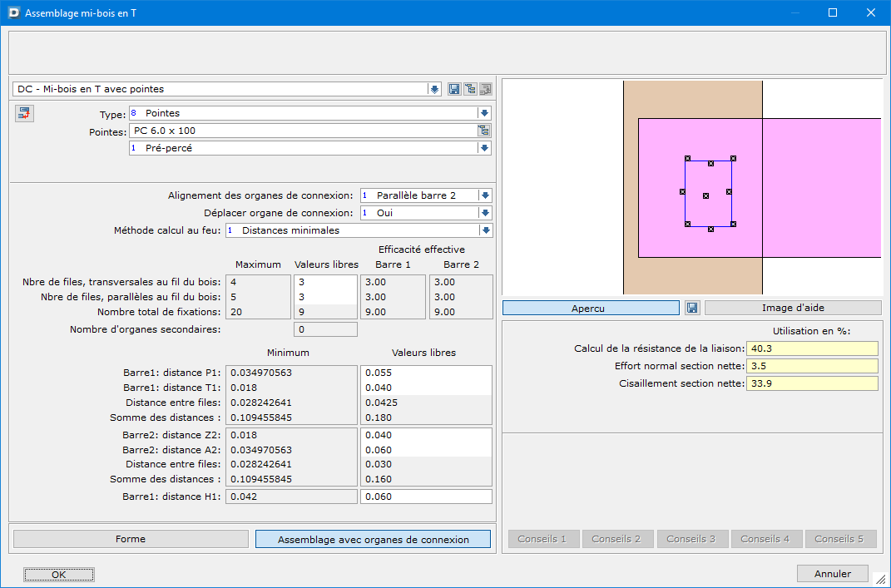Select Assemblage avec organes de connexion tab
The image size is (891, 588).
pos(373,539)
